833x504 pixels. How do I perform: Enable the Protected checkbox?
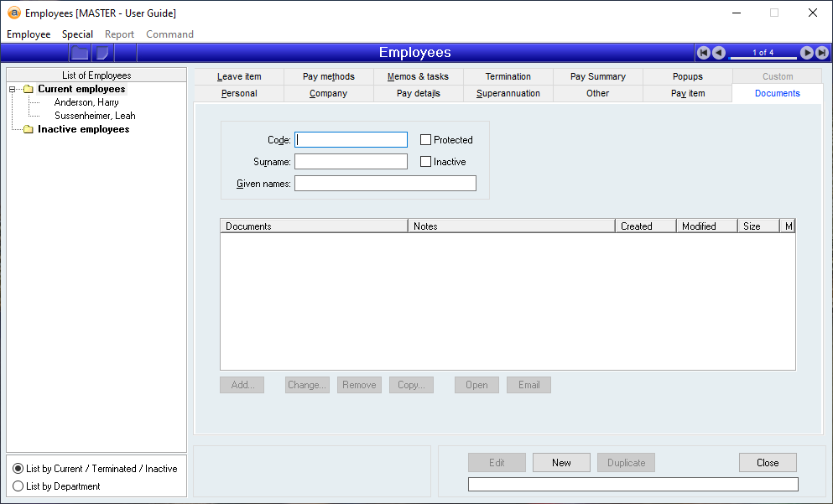tap(426, 140)
